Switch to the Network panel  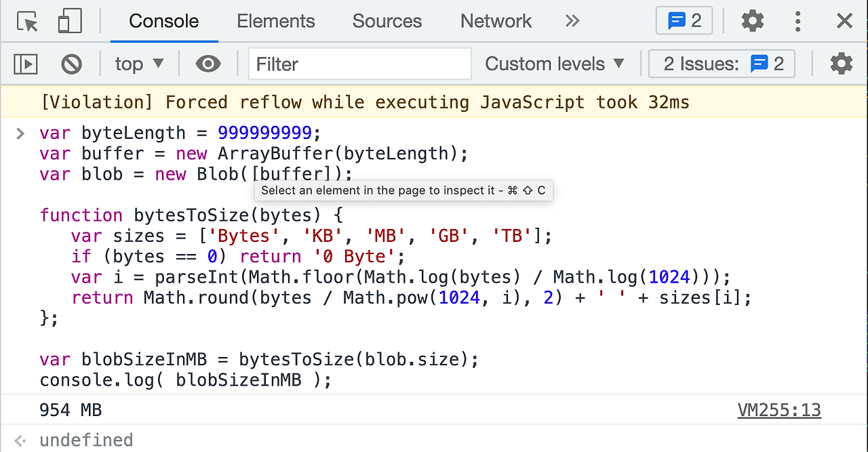click(496, 21)
